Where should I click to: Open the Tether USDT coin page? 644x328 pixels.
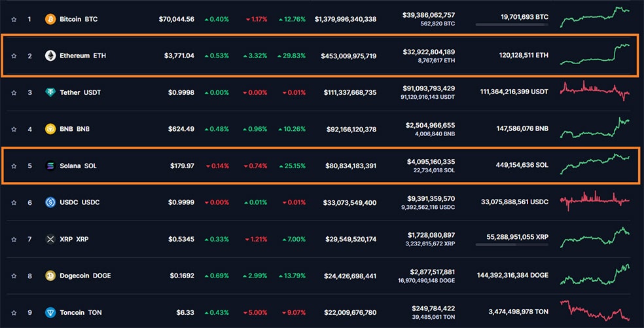[80, 92]
